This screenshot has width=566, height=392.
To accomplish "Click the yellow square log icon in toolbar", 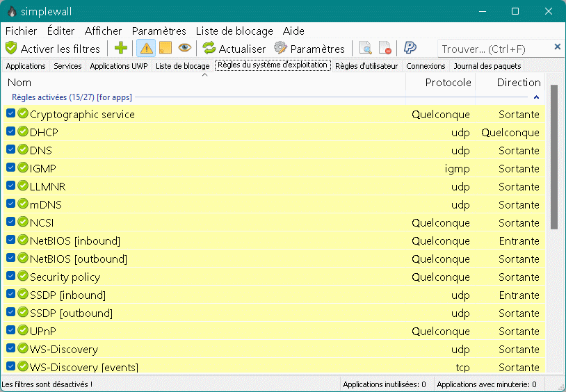I will tap(165, 48).
